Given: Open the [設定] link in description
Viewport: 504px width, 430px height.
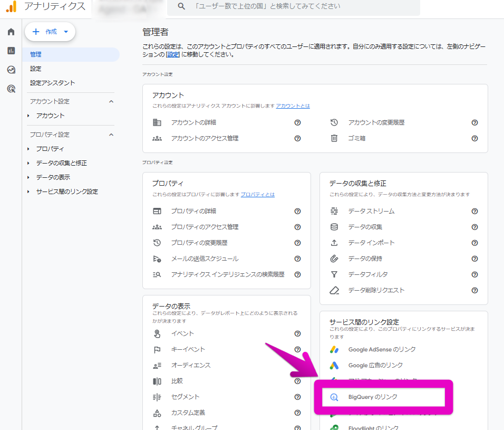Looking at the screenshot, I should (173, 55).
